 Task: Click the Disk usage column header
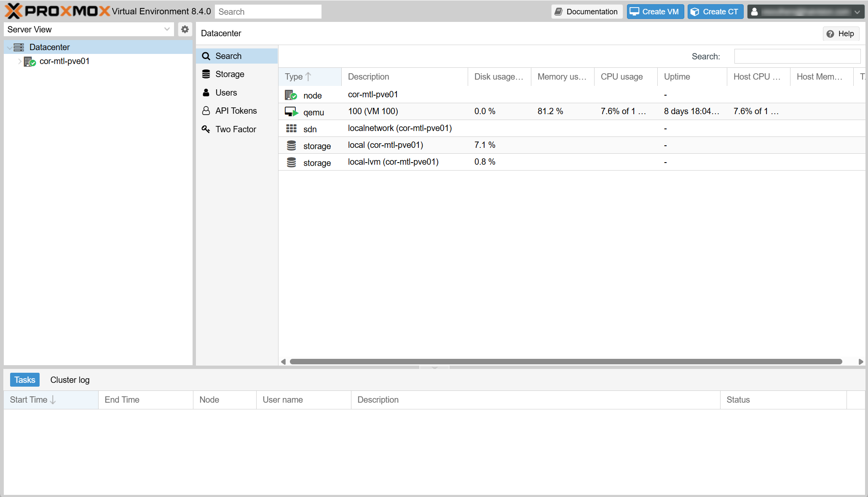pyautogui.click(x=499, y=77)
